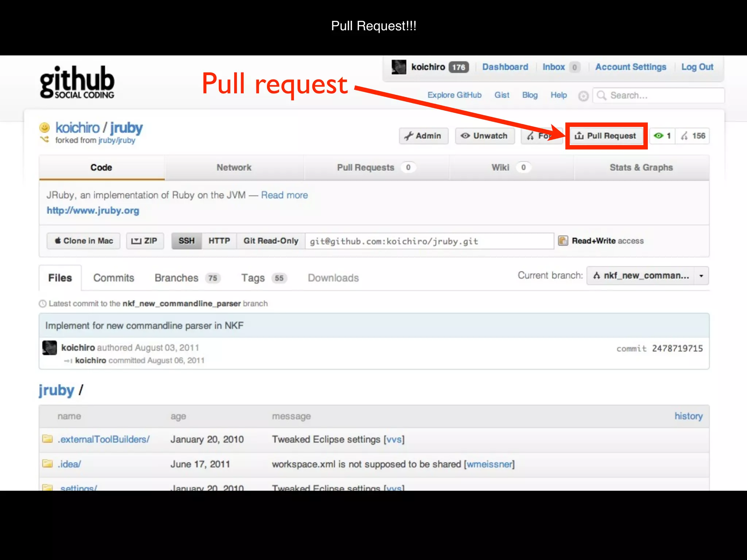This screenshot has height=560, width=747.
Task: Open the jruby repository title link
Action: pyautogui.click(x=126, y=128)
